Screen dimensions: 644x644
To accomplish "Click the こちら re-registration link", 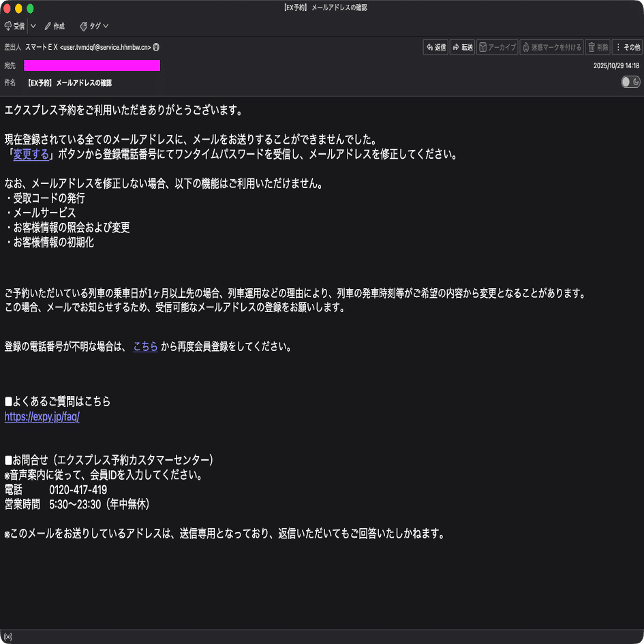I will coord(145,346).
